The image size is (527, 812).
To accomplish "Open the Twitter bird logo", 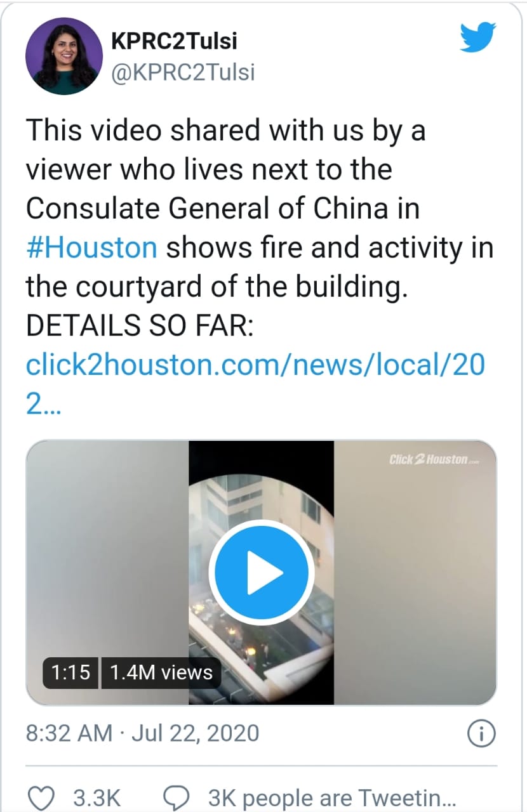I will point(478,37).
